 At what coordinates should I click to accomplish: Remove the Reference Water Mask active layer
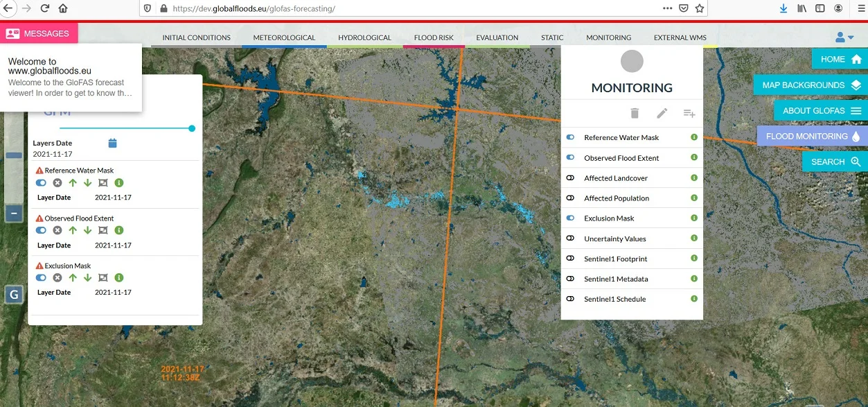click(x=57, y=183)
